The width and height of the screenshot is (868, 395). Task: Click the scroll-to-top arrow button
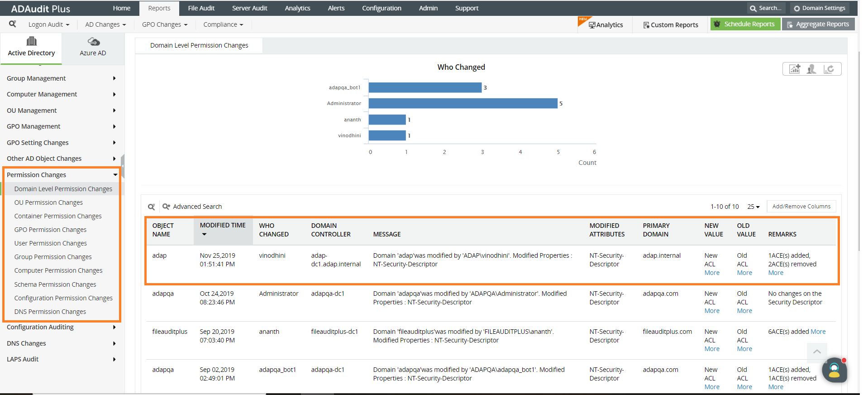(817, 352)
